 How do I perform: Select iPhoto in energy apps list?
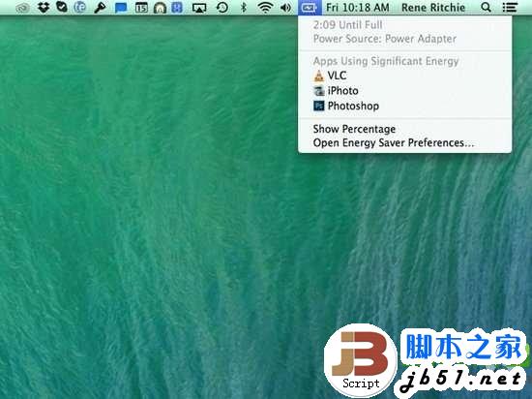[404, 91]
